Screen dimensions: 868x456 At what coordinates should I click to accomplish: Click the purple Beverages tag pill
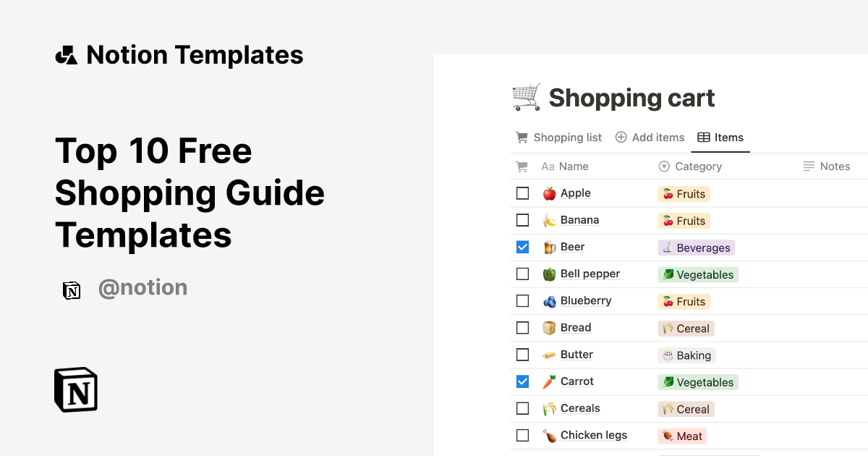696,247
